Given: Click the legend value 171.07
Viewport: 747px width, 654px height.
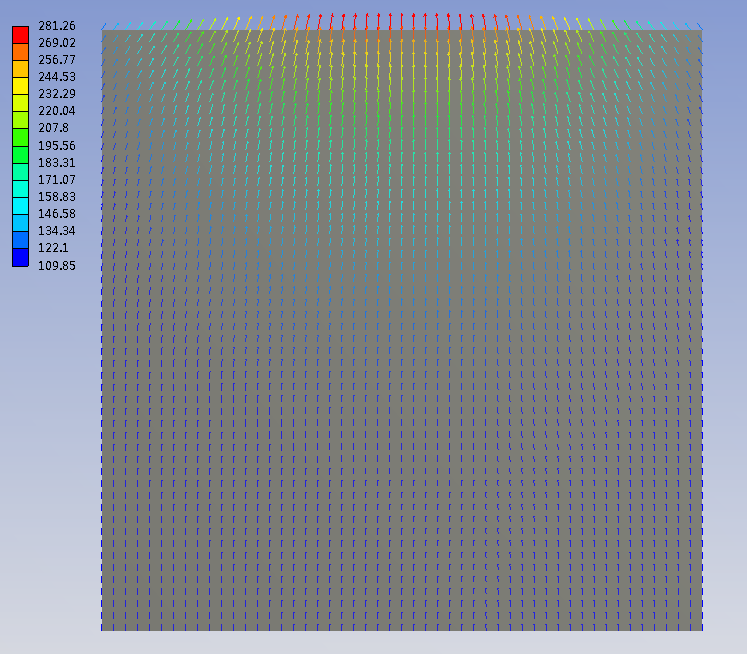Looking at the screenshot, I should [x=57, y=180].
